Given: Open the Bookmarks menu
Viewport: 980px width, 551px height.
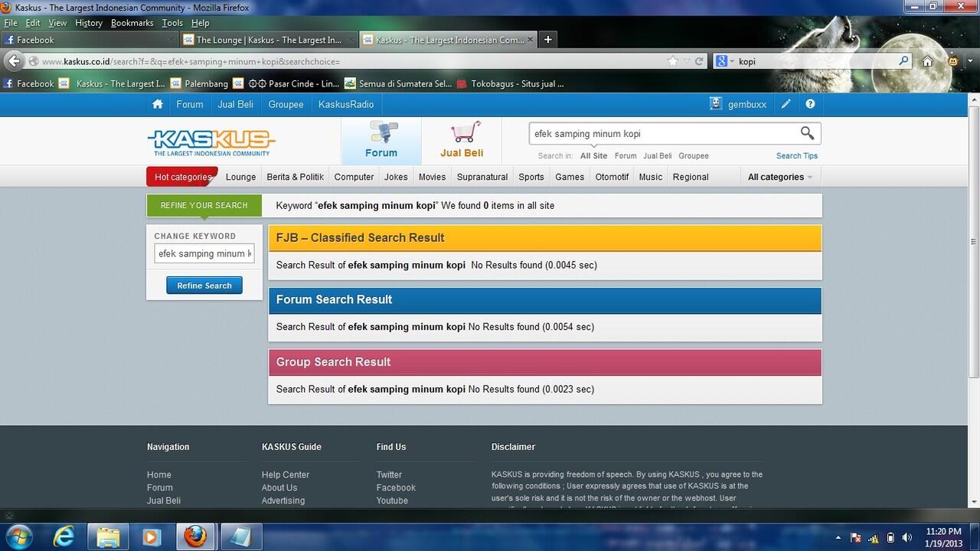Looking at the screenshot, I should click(132, 23).
